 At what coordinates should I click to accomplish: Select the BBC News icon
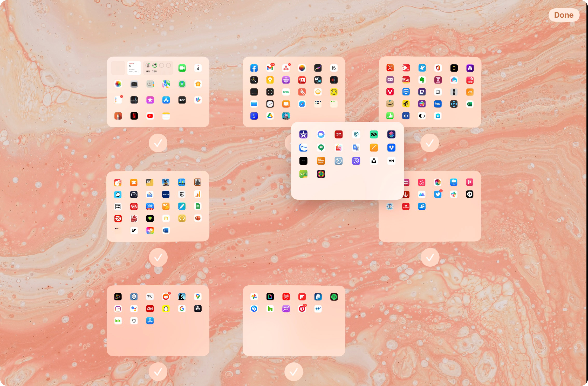[339, 134]
